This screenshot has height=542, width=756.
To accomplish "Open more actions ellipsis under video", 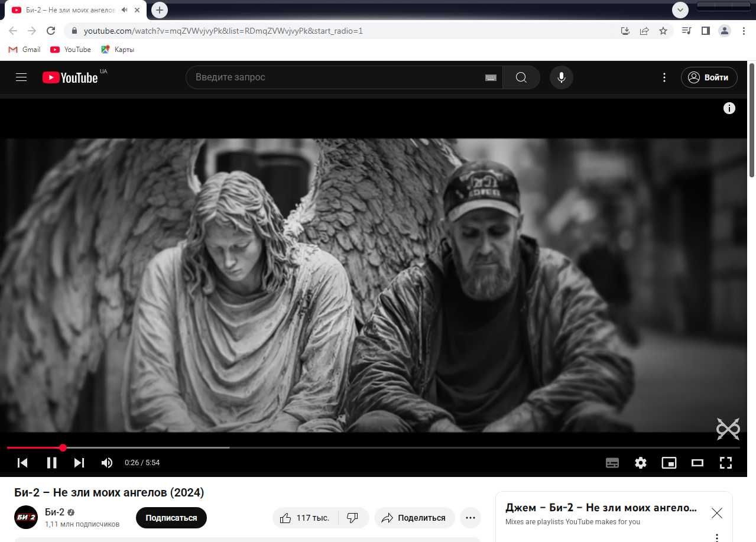I will (x=471, y=518).
